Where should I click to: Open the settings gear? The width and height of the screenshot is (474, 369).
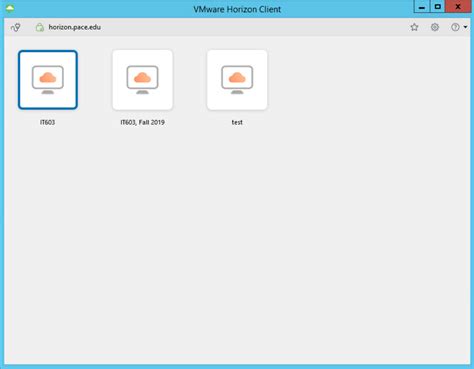(x=435, y=27)
